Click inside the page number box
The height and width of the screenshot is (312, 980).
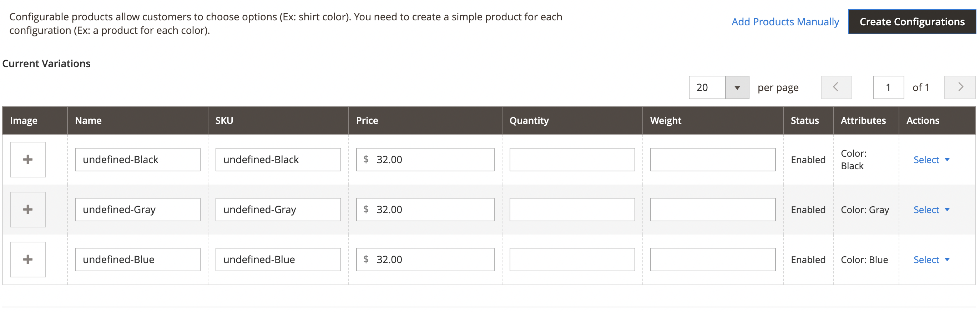tap(888, 87)
